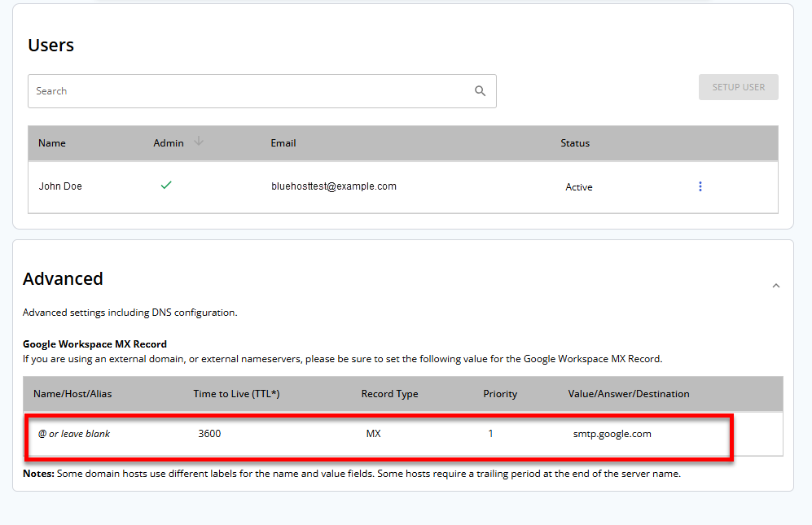The height and width of the screenshot is (525, 812).
Task: Click the search magnifier icon
Action: pos(480,91)
